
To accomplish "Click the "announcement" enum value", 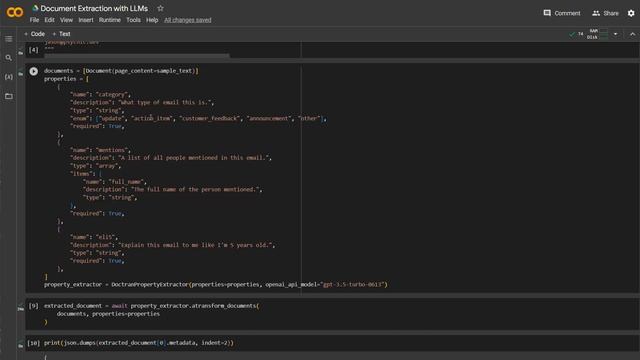I will click(269, 118).
